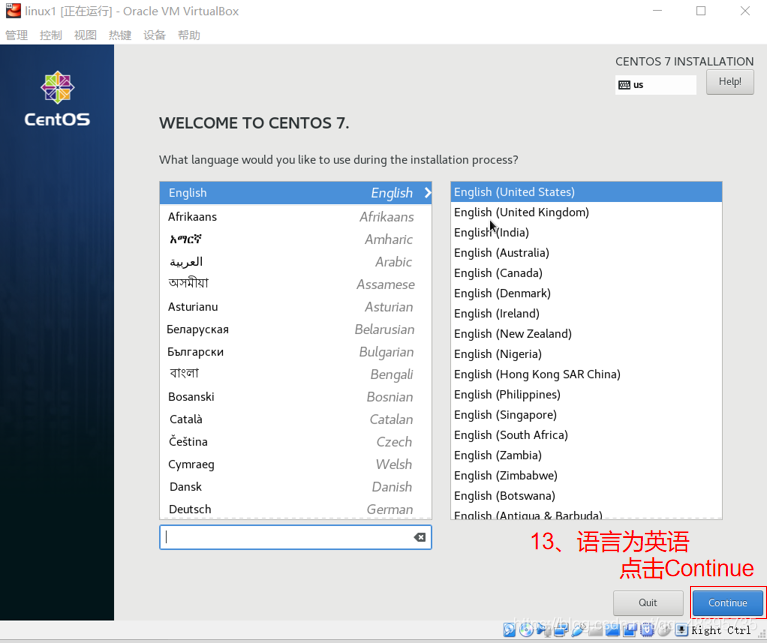Open the 热键 menu
Screen dimensions: 767x643
click(x=120, y=35)
